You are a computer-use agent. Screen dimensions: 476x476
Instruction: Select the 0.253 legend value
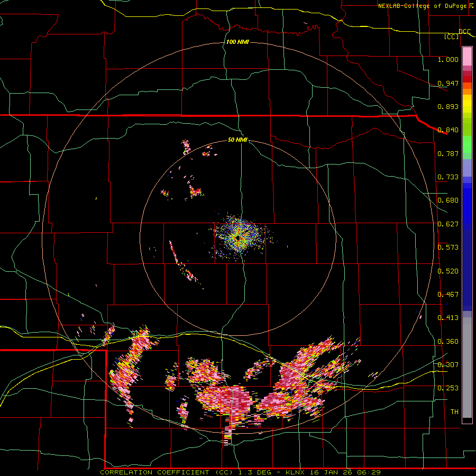point(448,388)
